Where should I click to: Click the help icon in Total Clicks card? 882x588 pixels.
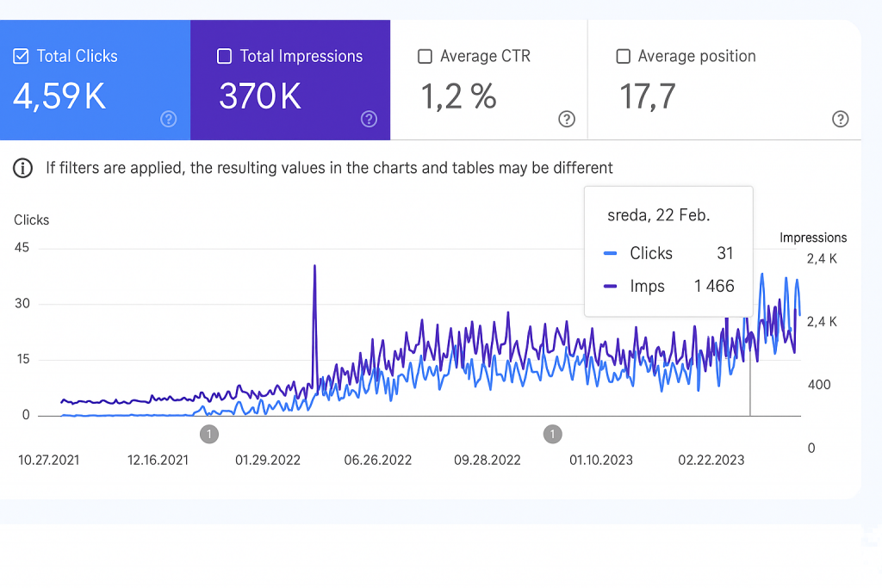coord(169,119)
